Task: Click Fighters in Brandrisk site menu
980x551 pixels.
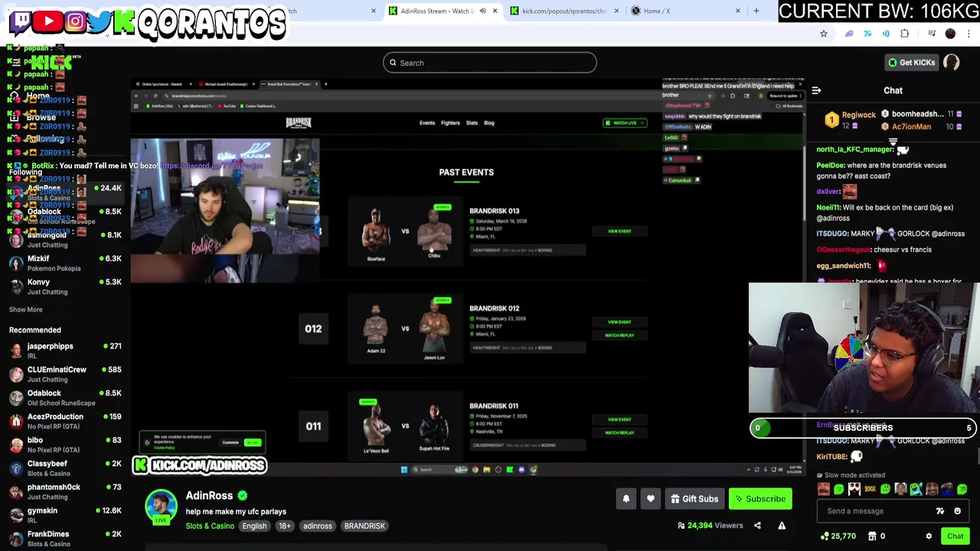Action: point(450,122)
